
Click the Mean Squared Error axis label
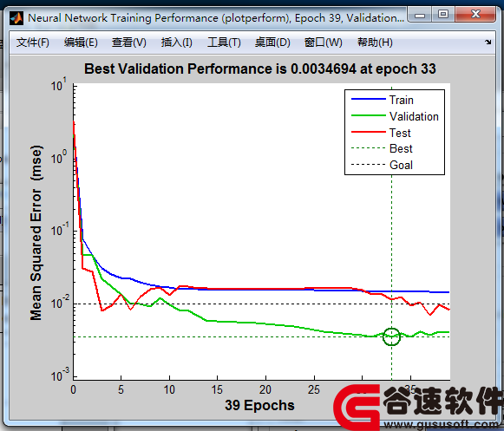pyautogui.click(x=36, y=232)
